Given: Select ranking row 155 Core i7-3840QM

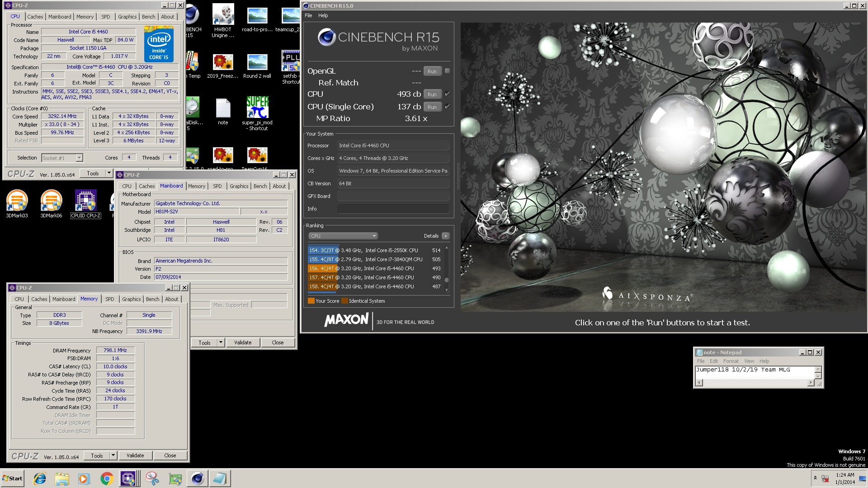Looking at the screenshot, I should (375, 259).
